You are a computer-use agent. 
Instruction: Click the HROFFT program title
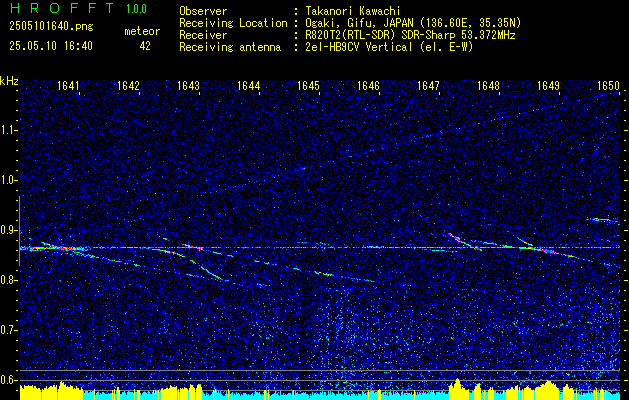(62, 8)
